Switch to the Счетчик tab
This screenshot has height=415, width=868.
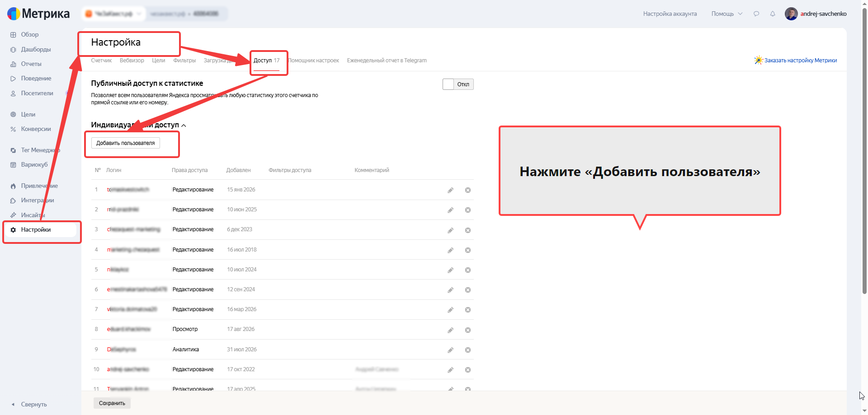click(101, 61)
